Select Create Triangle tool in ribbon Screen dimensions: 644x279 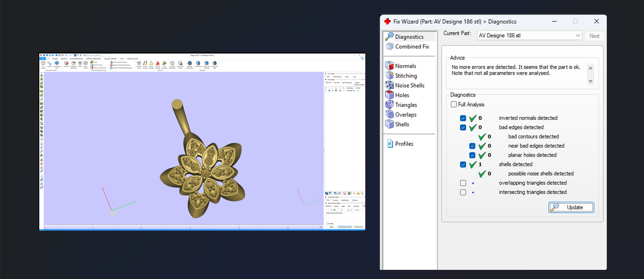(x=151, y=65)
